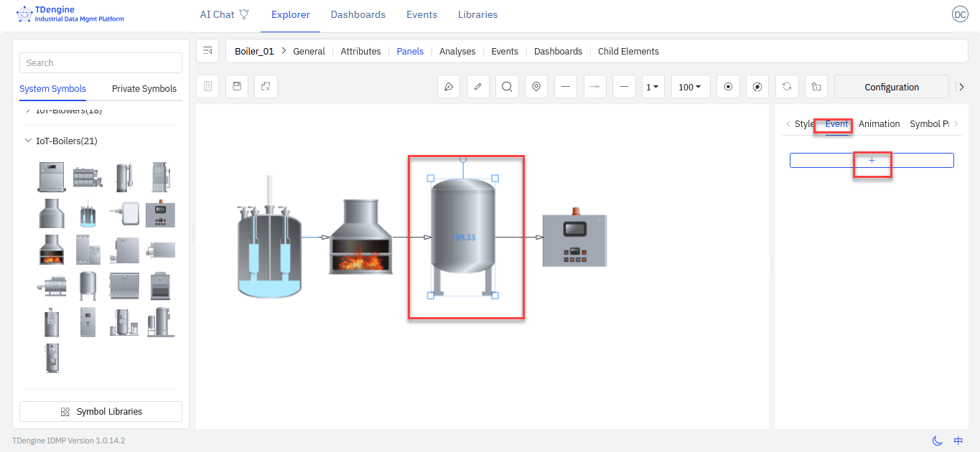Click the add event plus button

pos(872,161)
